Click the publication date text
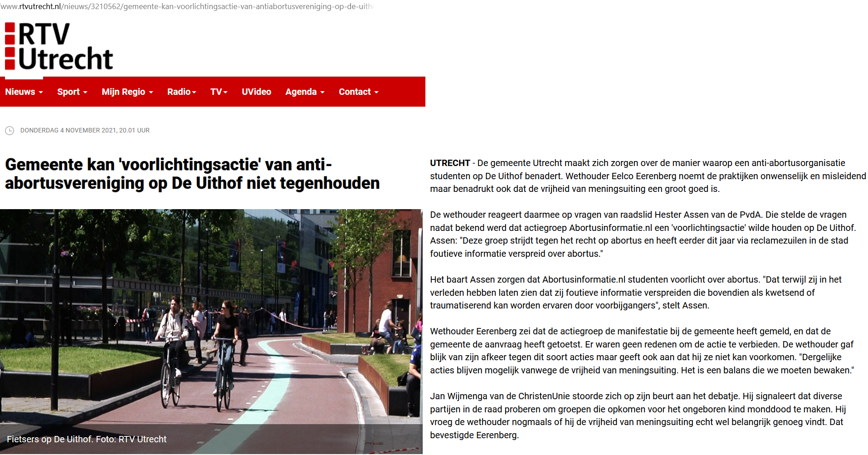868x455 pixels. [x=85, y=130]
